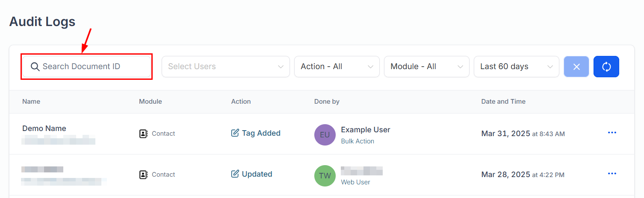Clear filters with the X button
This screenshot has height=198, width=644.
[x=576, y=67]
